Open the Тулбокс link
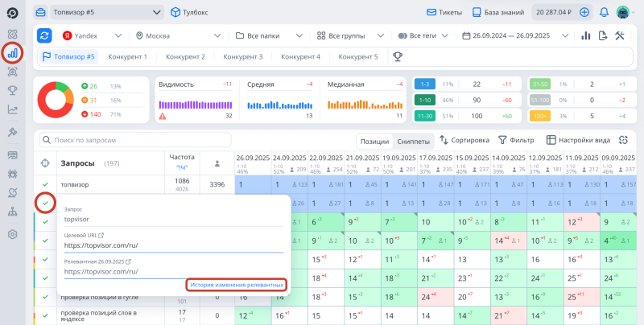The image size is (644, 325). click(x=189, y=12)
